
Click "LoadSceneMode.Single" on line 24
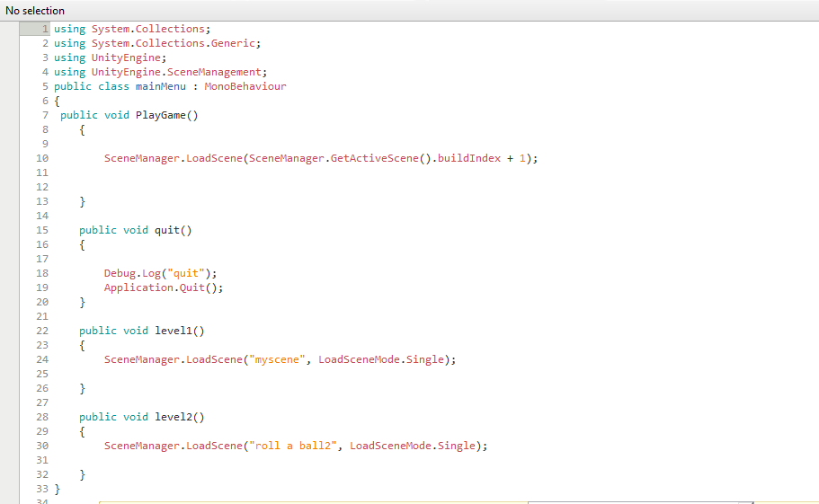[x=381, y=359]
